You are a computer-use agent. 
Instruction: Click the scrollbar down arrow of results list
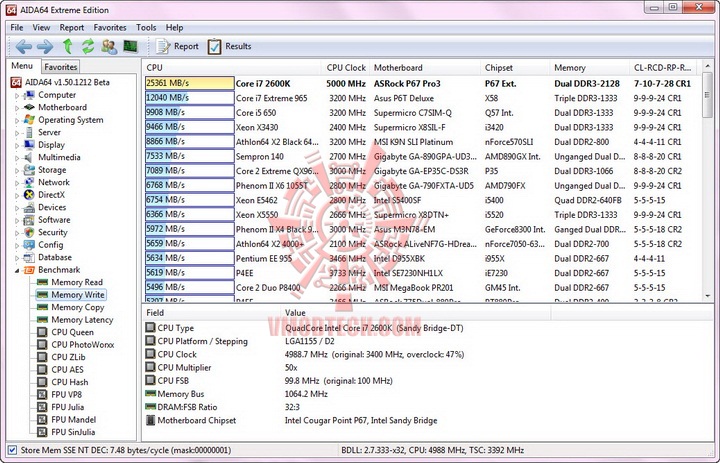click(x=708, y=296)
